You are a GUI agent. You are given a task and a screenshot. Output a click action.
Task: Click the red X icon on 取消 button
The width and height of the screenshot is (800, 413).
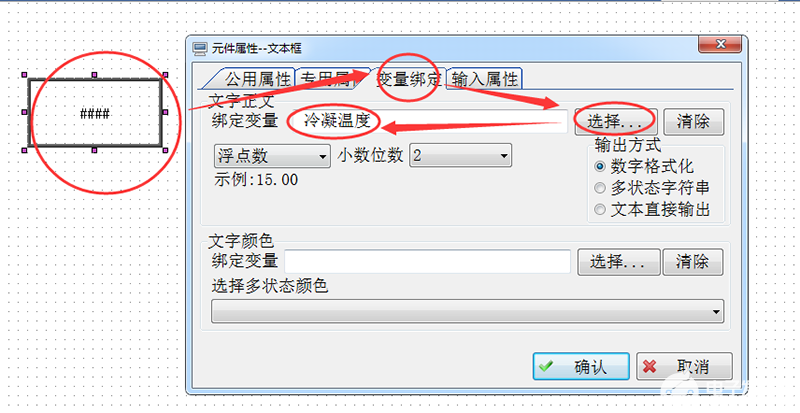click(x=649, y=367)
